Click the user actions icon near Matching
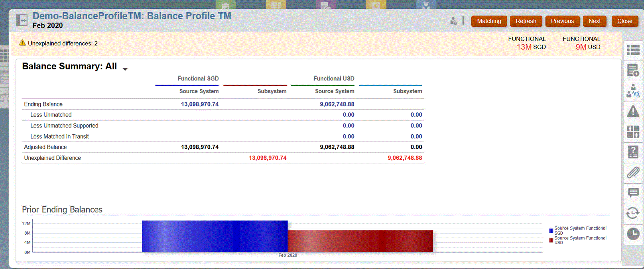 pyautogui.click(x=453, y=21)
